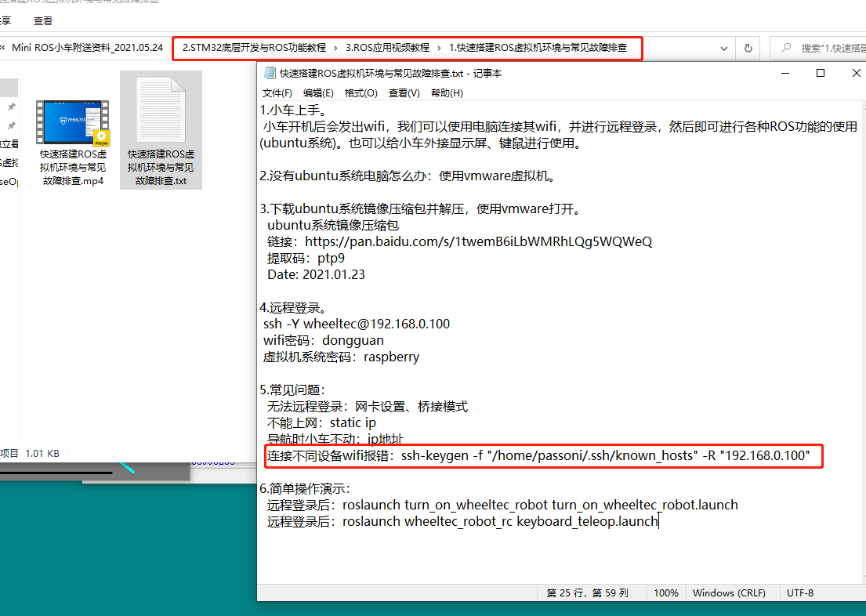This screenshot has width=866, height=616.
Task: Click the roslaunch keyboard_teleop.launch line
Action: [x=463, y=521]
